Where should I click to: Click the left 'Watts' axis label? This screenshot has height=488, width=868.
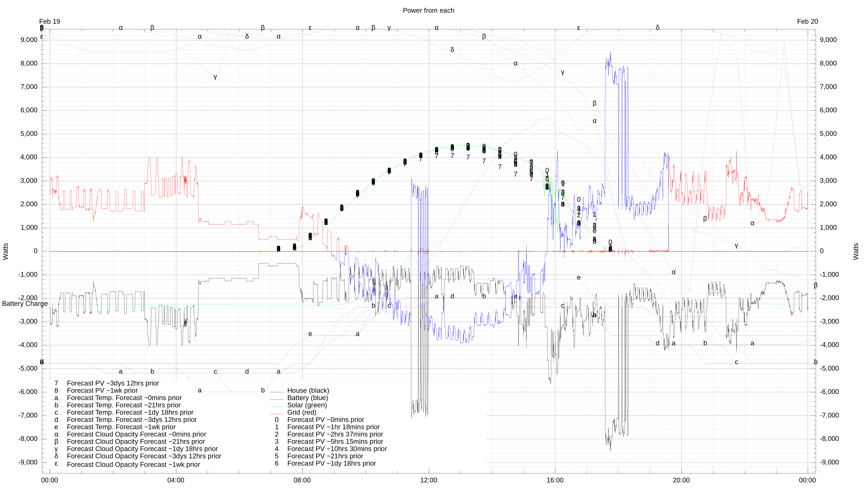6,251
